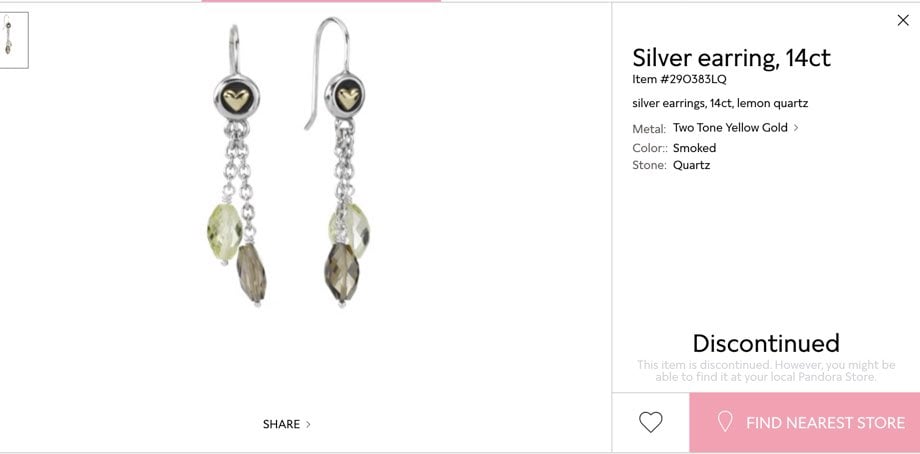Image resolution: width=920 pixels, height=454 pixels.
Task: Expand the arrow beside SHARE
Action: coord(309,424)
